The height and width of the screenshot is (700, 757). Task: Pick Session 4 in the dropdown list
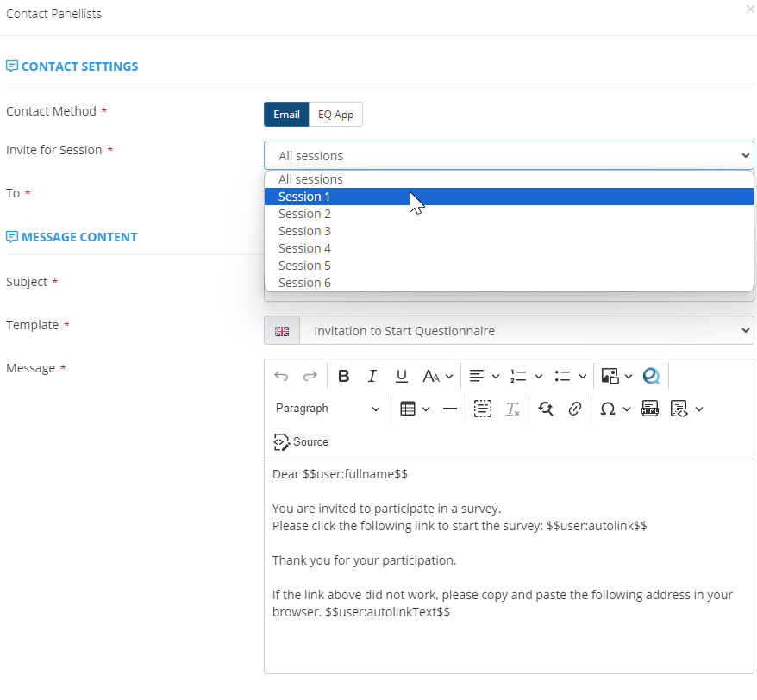pyautogui.click(x=304, y=248)
